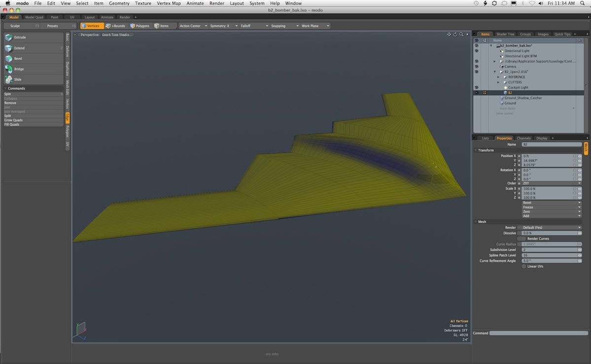Click the viewport pan arrows icon
This screenshot has height=364, width=591.
449,34
